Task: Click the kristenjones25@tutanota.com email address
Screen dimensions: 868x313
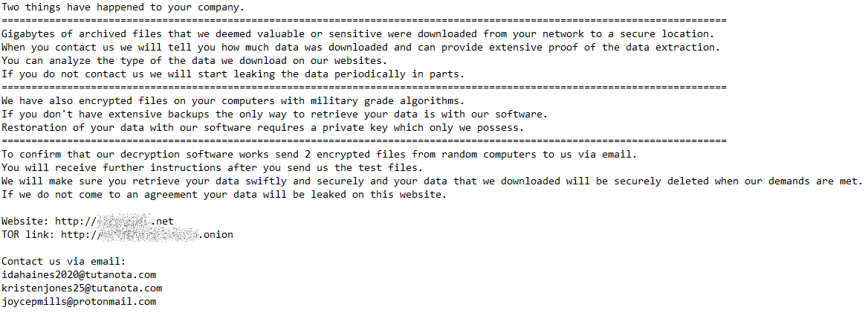Action: click(x=82, y=288)
